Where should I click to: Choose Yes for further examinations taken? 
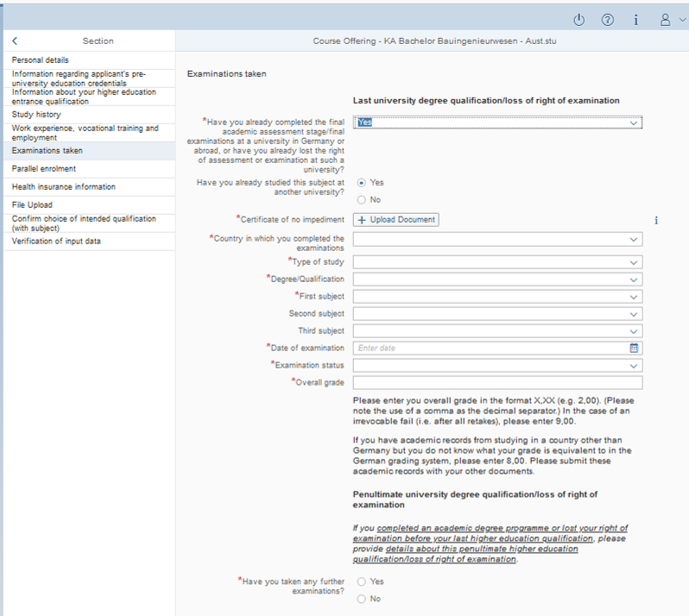[362, 581]
